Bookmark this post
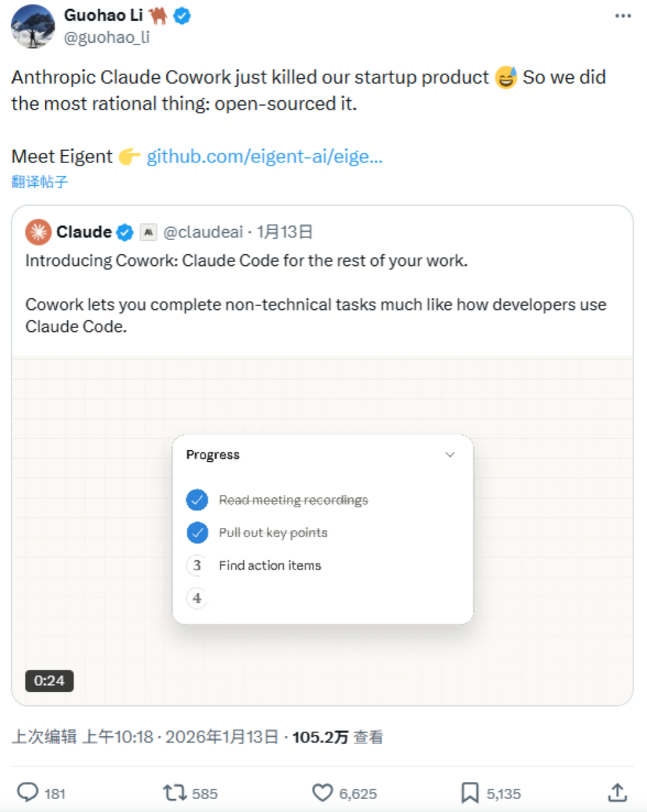The image size is (647, 812). click(470, 793)
